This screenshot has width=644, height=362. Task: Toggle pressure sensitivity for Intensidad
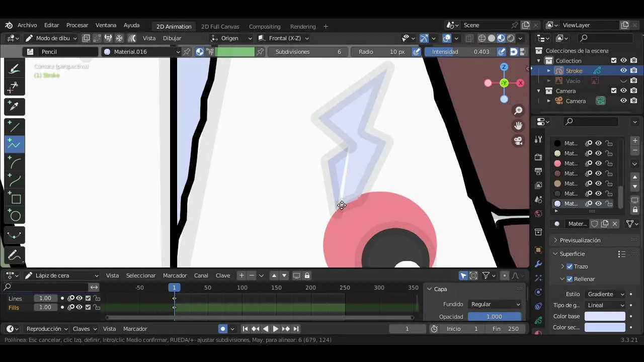click(502, 52)
